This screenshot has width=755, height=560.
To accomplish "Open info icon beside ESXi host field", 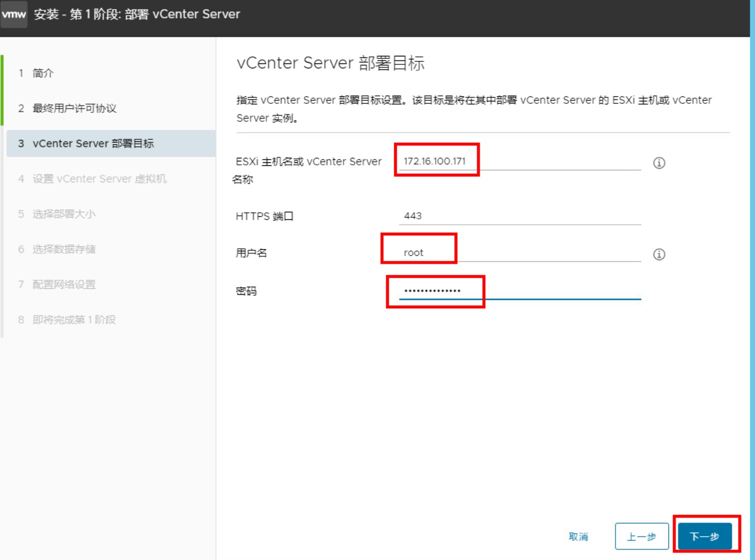I will pyautogui.click(x=659, y=163).
